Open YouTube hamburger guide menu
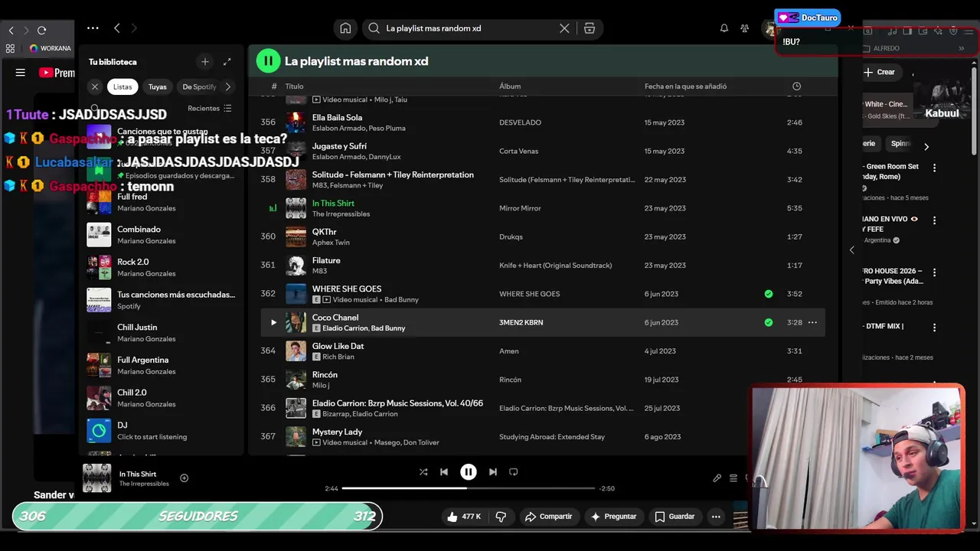The height and width of the screenshot is (551, 980). click(x=21, y=73)
